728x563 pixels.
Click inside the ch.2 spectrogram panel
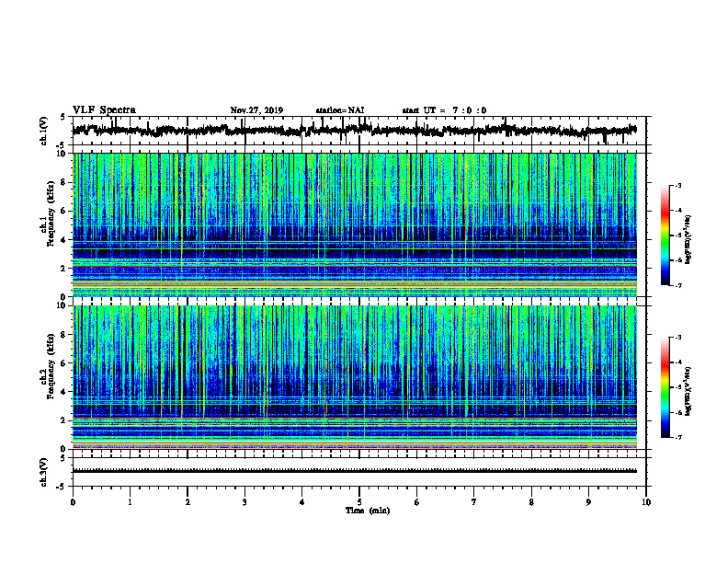click(x=355, y=377)
